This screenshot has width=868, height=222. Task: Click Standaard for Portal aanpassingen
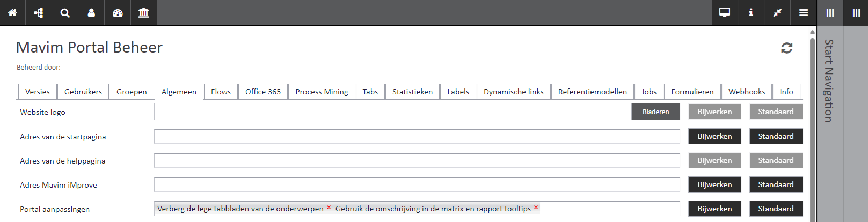pos(776,209)
